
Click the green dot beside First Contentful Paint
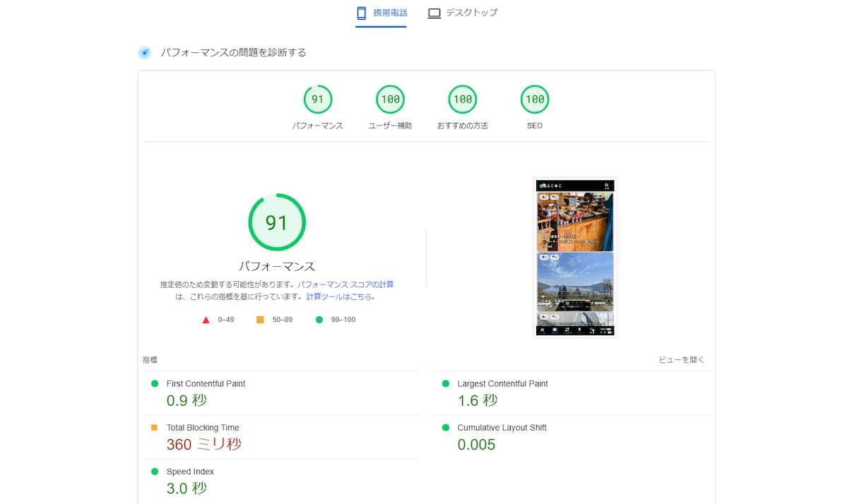154,383
